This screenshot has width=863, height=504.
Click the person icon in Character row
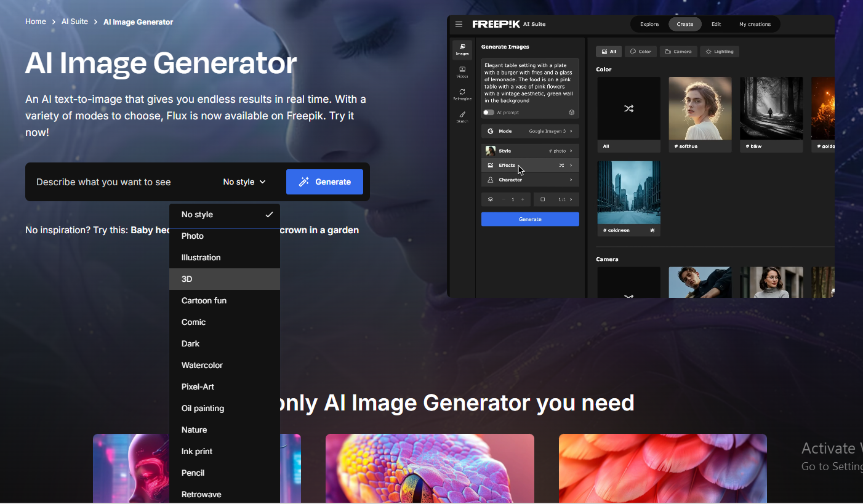(x=491, y=180)
